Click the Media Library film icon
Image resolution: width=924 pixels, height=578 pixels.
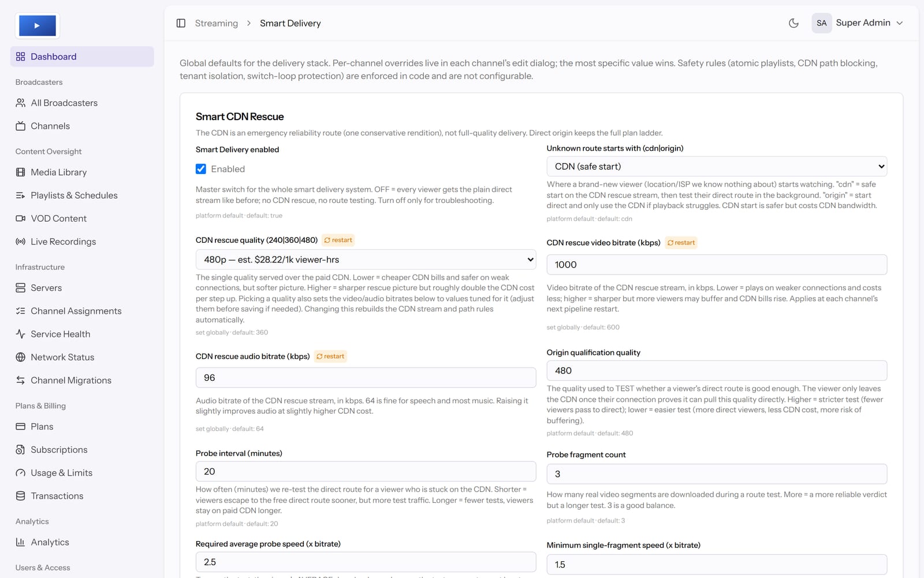21,172
